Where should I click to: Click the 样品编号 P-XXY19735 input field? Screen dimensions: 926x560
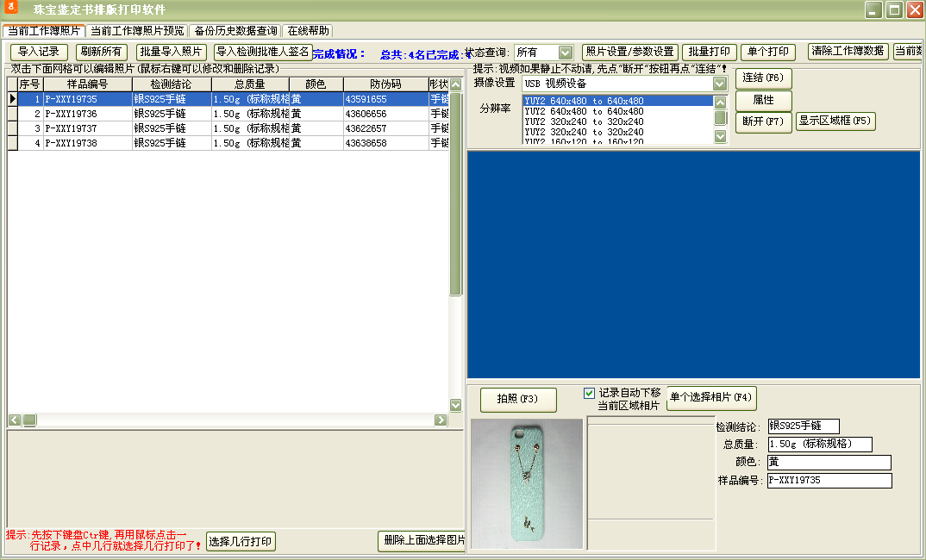828,480
